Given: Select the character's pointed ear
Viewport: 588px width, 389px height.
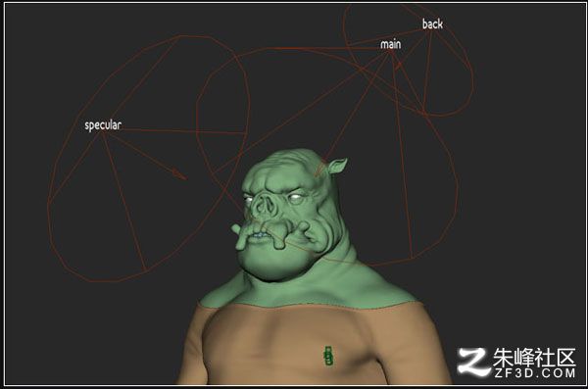Looking at the screenshot, I should [338, 166].
